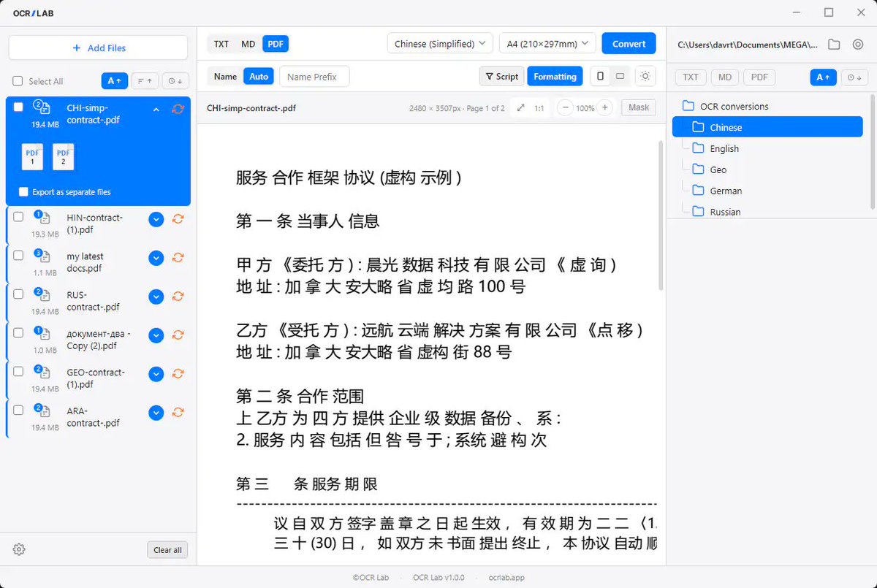This screenshot has width=877, height=588.
Task: Browse for output folder icon
Action: click(x=834, y=45)
